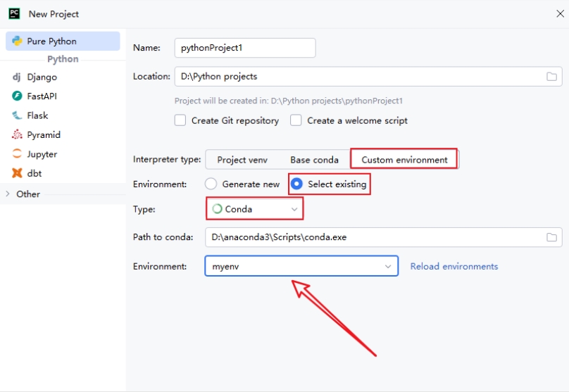Choose the Select existing radio option
569x392 pixels.
click(297, 184)
